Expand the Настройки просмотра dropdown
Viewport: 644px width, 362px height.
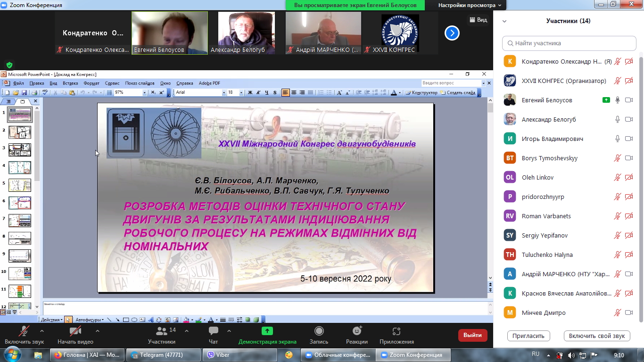[x=471, y=6]
